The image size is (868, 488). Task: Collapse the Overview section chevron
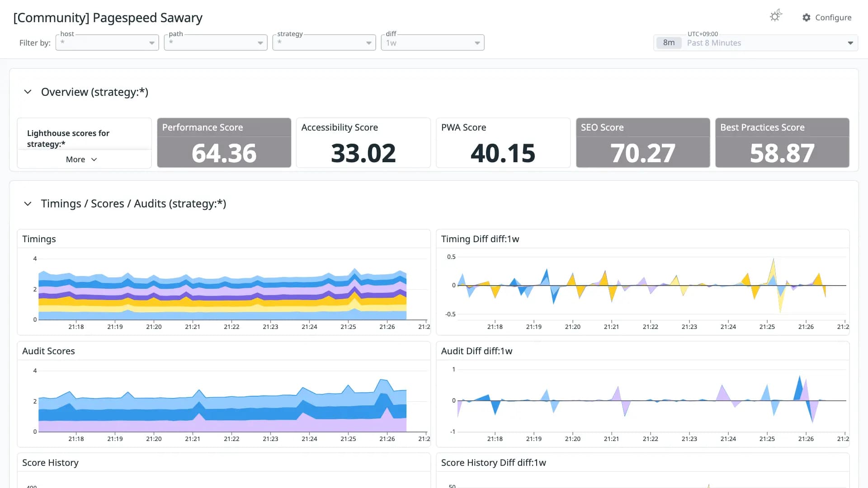pyautogui.click(x=28, y=92)
